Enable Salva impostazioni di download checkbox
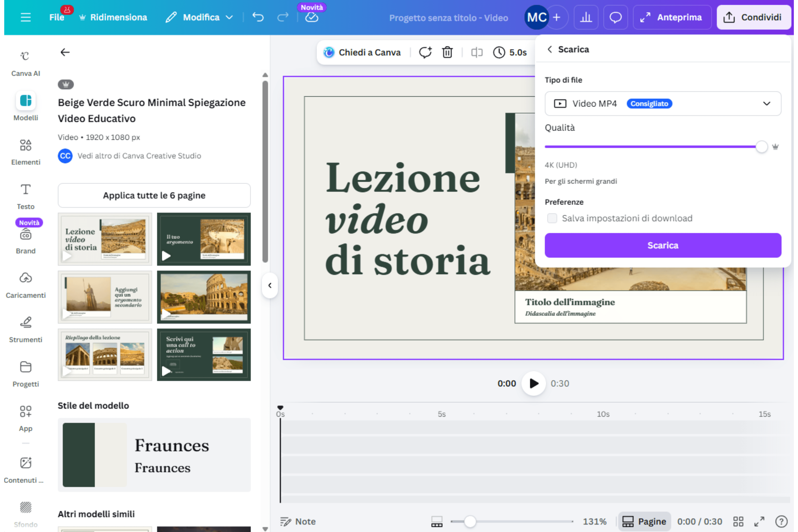 (x=552, y=218)
